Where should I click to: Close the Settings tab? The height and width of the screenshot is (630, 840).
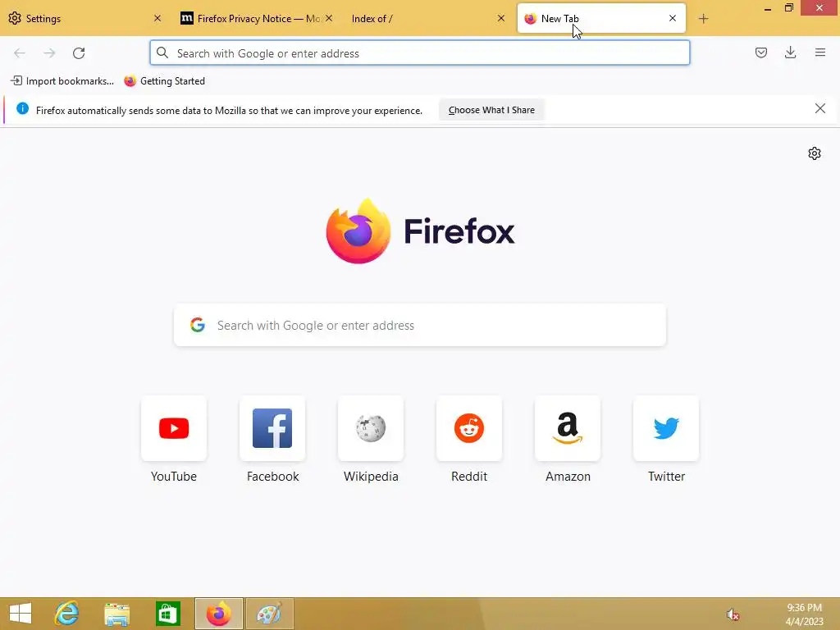point(157,18)
